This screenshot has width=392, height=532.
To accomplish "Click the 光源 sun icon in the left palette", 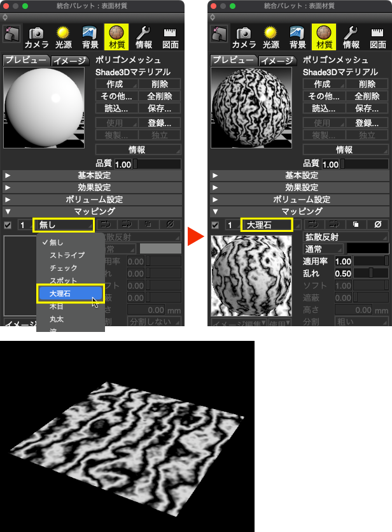I will pyautogui.click(x=64, y=38).
